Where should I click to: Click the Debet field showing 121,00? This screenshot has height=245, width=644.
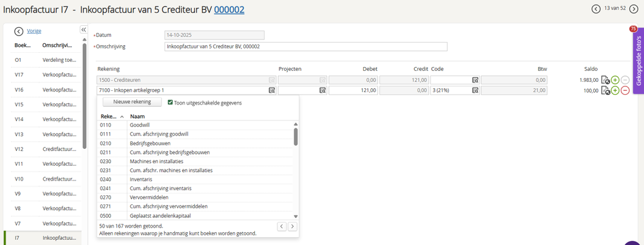tap(353, 91)
